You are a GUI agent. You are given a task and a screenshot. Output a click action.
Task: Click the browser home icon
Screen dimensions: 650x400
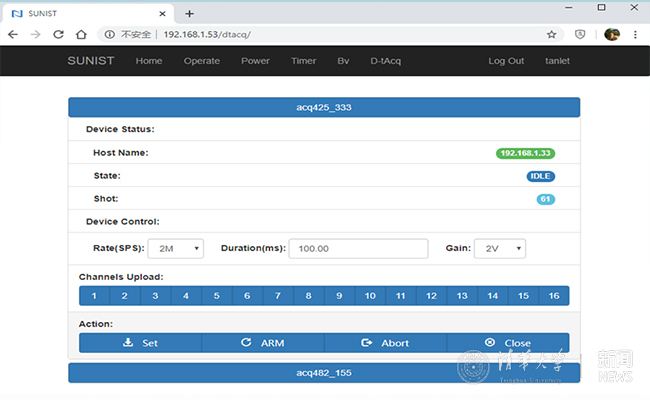pos(81,34)
